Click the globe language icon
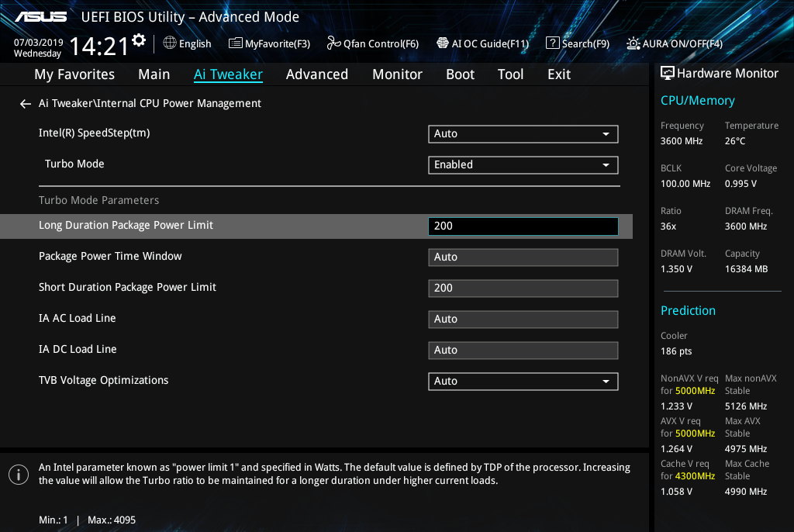 170,43
